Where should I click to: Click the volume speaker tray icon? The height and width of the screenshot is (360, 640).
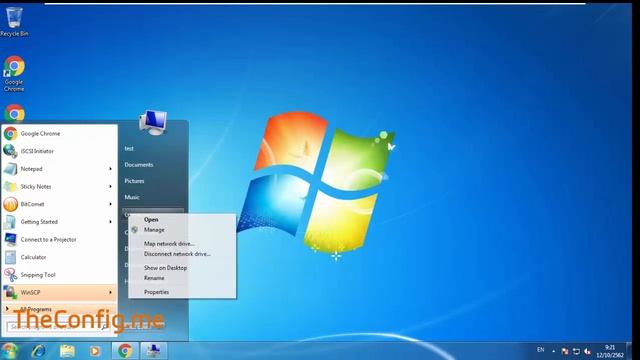point(588,351)
